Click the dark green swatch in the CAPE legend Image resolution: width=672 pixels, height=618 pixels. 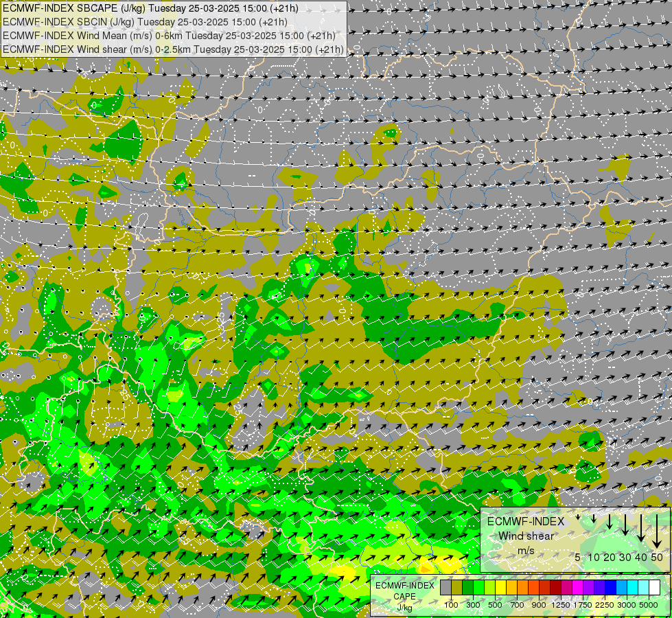click(467, 587)
